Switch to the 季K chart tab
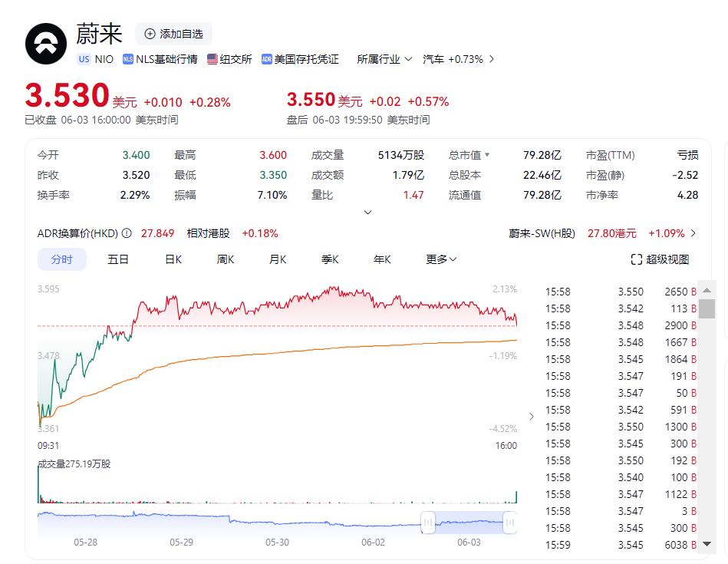Screen dimensions: 728x564 pyautogui.click(x=330, y=259)
